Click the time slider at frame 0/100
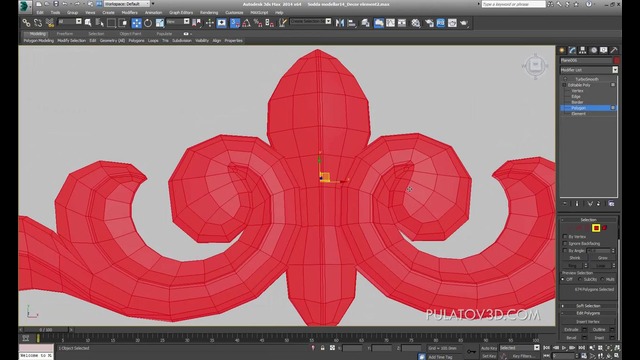This screenshot has height=360, width=640. 46,330
